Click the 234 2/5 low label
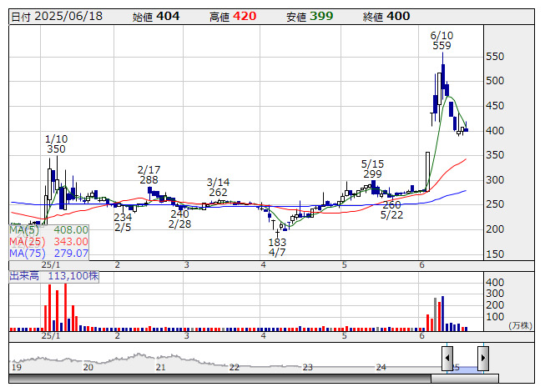This screenshot has height=392, width=545. click(x=123, y=223)
